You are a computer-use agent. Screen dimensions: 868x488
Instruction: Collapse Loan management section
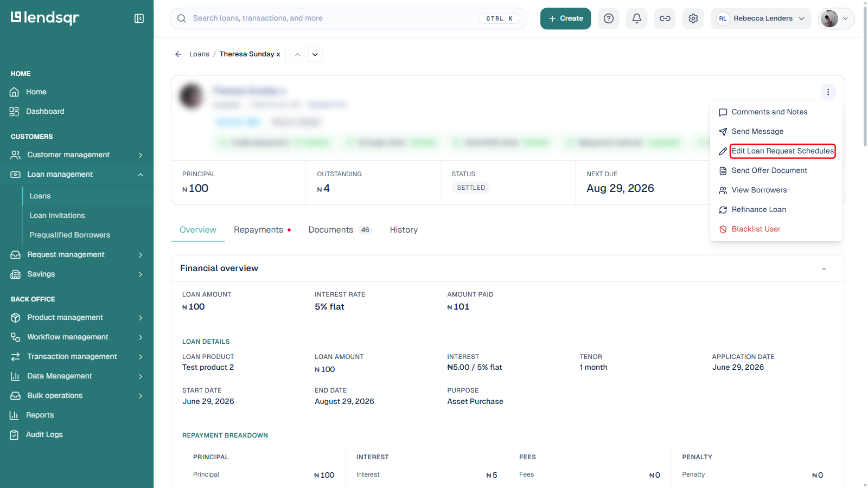[x=76, y=174]
